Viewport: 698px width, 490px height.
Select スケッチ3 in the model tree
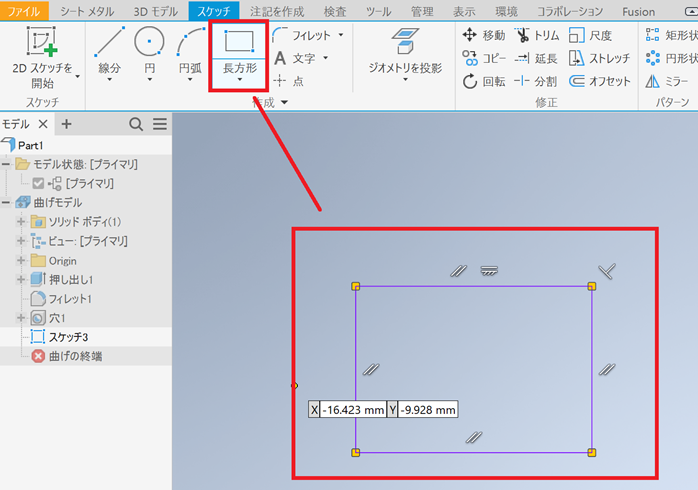(x=68, y=337)
